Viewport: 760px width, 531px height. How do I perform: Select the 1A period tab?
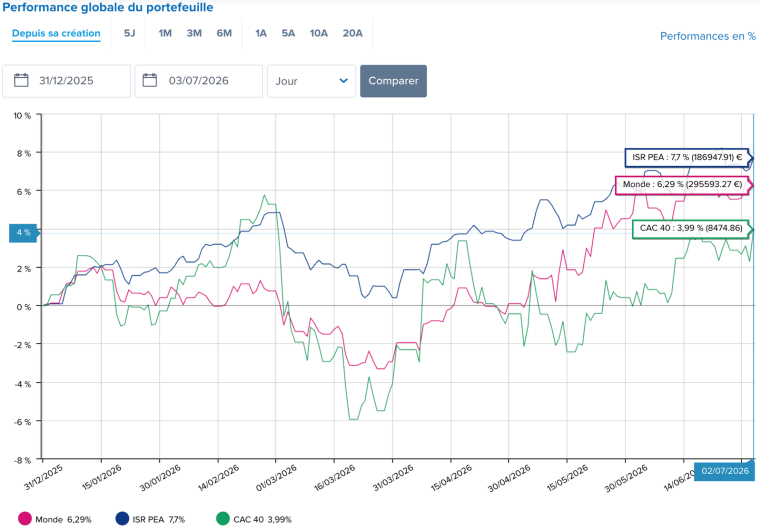pos(261,33)
